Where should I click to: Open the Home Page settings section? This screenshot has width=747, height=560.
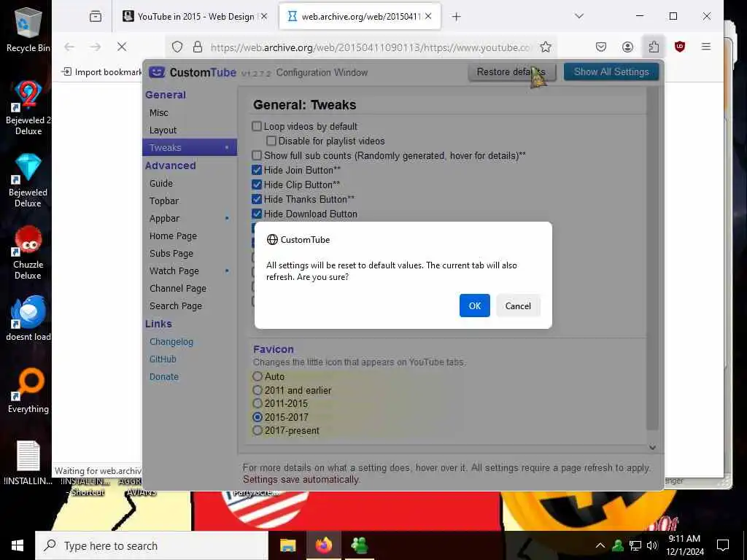point(173,236)
